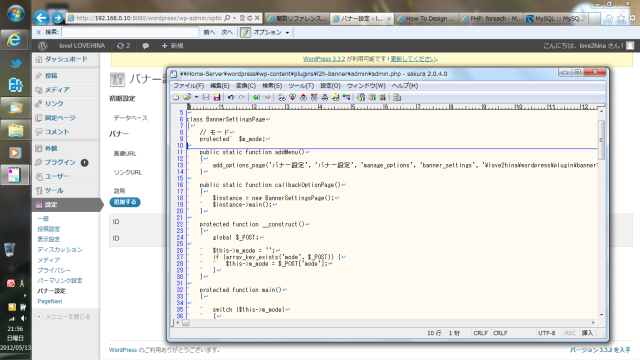This screenshot has width=640, height=360.
Task: Click the 更新してください update link
Action: click(x=413, y=59)
